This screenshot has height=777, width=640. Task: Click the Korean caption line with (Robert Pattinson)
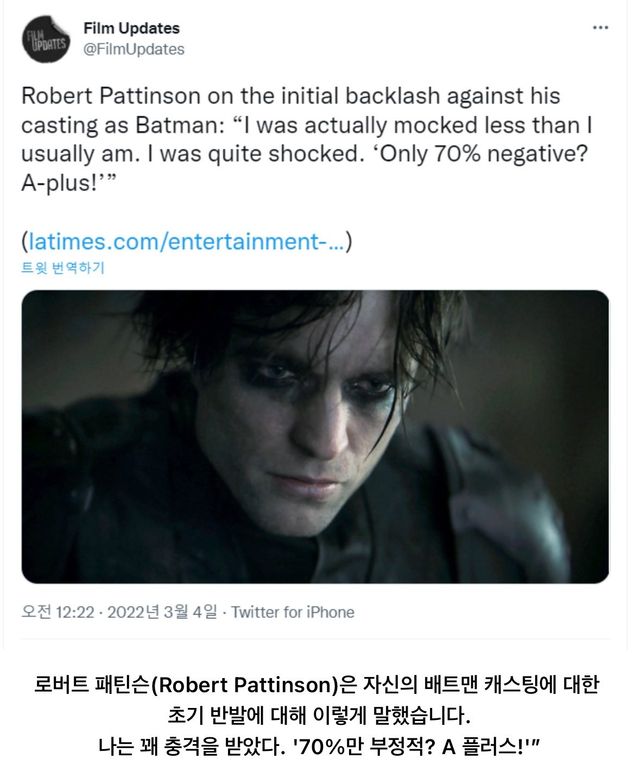(x=317, y=685)
